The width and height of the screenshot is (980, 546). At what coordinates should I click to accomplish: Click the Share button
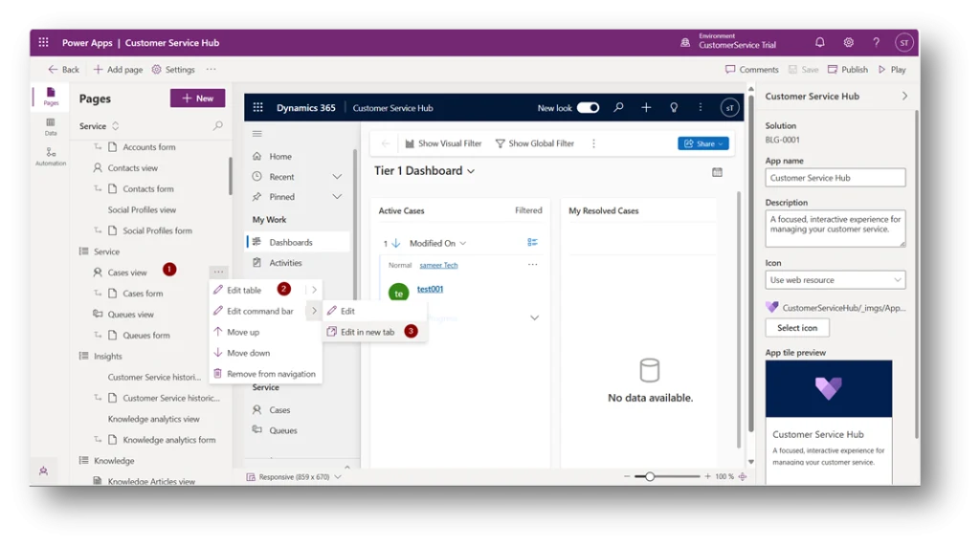click(x=703, y=143)
